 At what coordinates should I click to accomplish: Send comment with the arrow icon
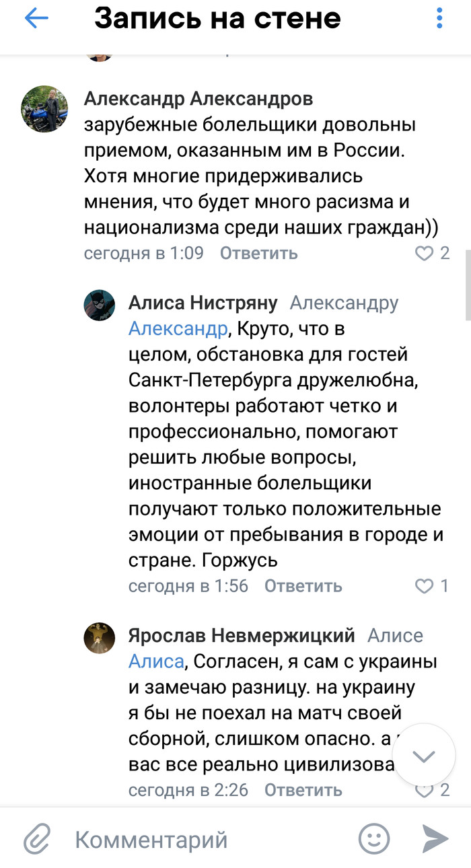click(435, 839)
